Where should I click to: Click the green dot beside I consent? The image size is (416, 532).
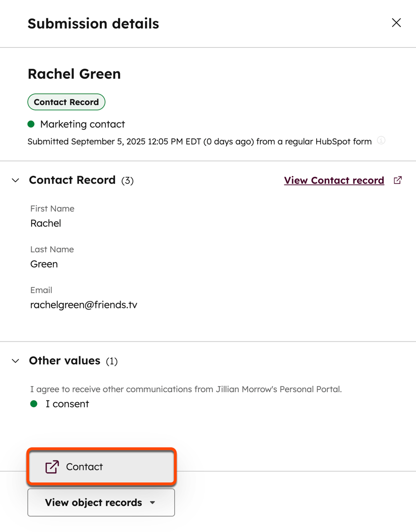(34, 404)
